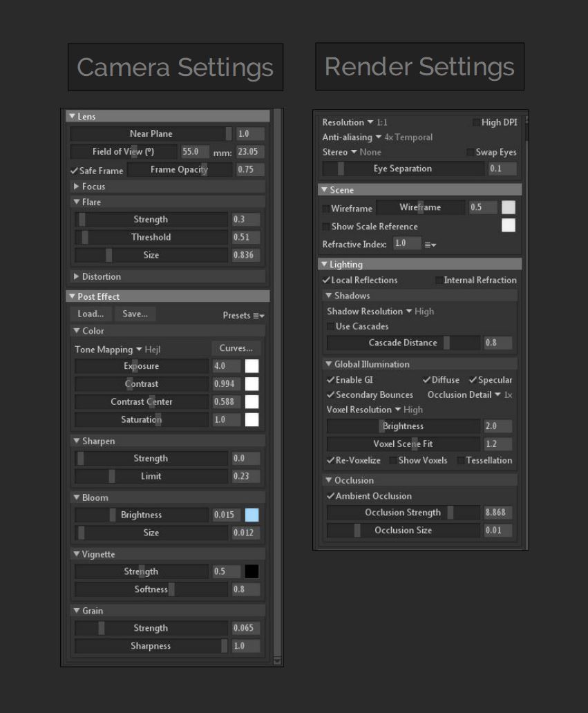588x713 pixels.
Task: Expand the Distortion section
Action: tap(77, 276)
